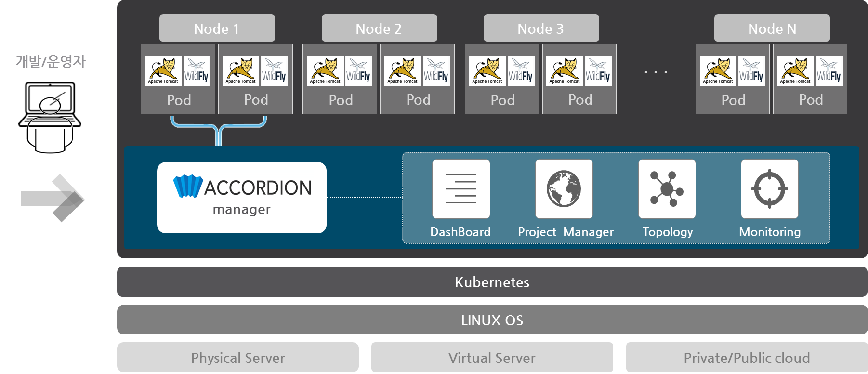868x374 pixels.
Task: Select the Node N header
Action: point(772,28)
